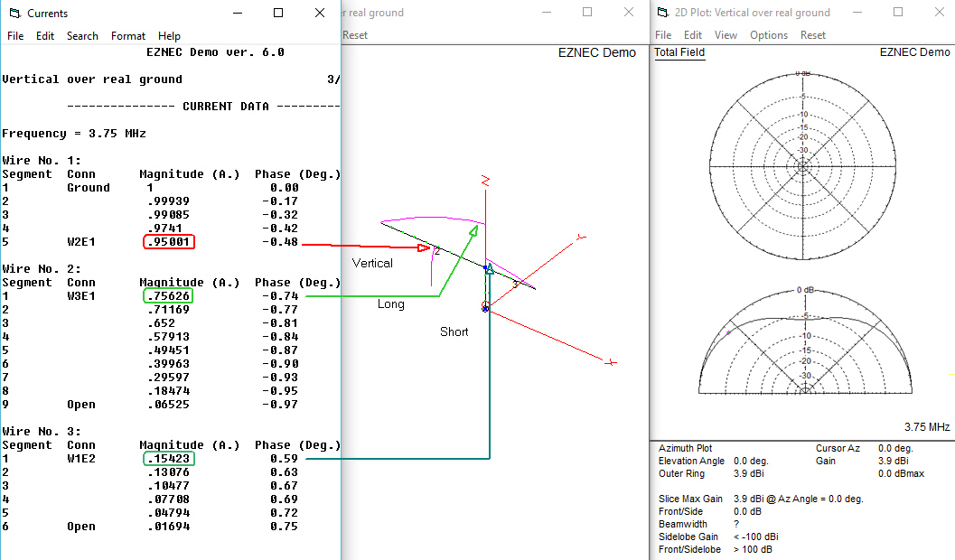The image size is (955, 560).
Task: Open the Edit menu in Currents window
Action: (45, 36)
